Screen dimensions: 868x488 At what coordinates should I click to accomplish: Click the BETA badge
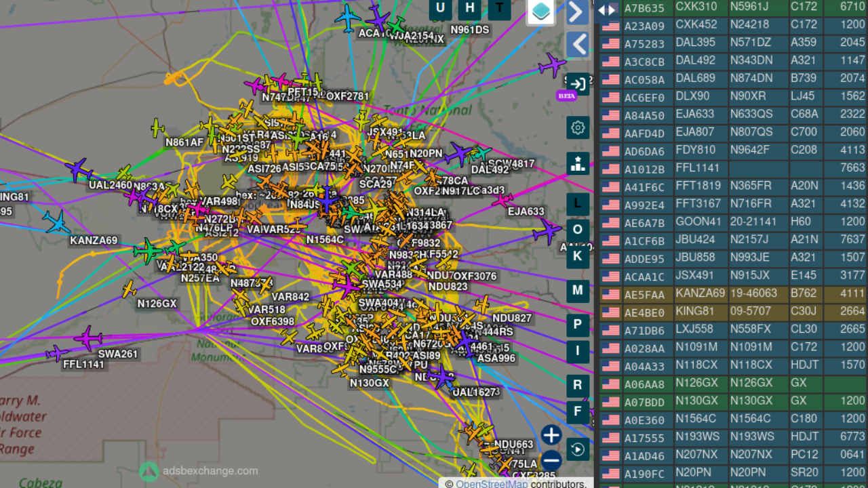[x=566, y=96]
